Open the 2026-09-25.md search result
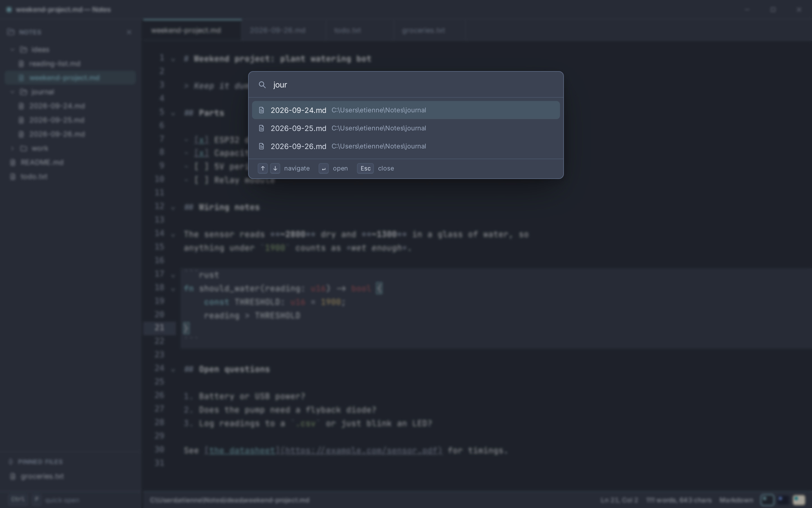 [406, 128]
